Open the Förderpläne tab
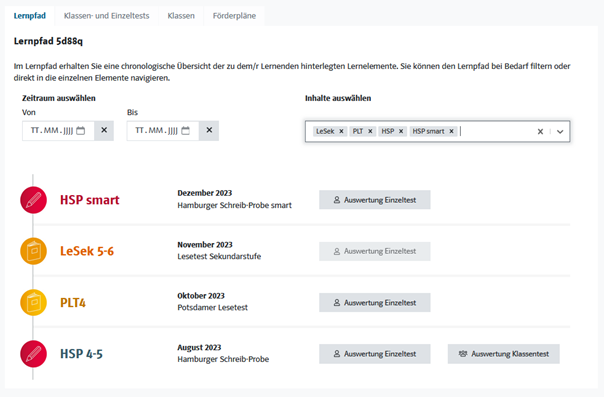Image resolution: width=604 pixels, height=397 pixels. click(x=234, y=16)
